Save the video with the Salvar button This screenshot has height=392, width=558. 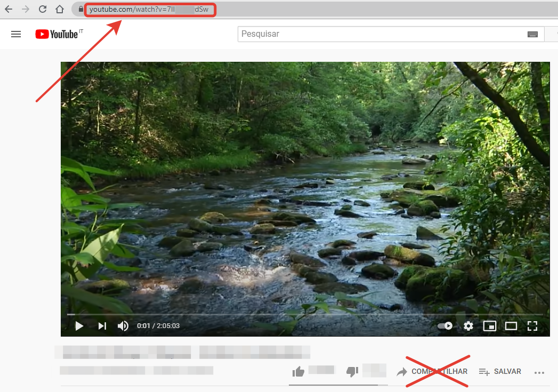500,372
